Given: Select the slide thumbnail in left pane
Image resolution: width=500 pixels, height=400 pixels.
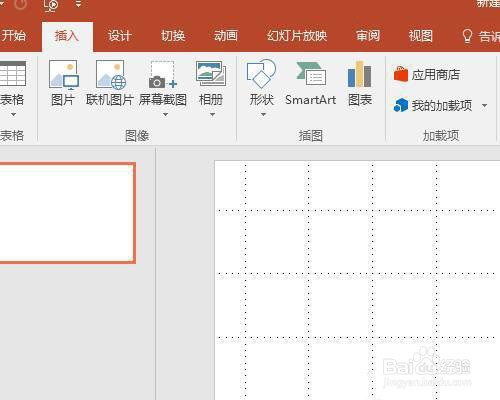Looking at the screenshot, I should 67,213.
